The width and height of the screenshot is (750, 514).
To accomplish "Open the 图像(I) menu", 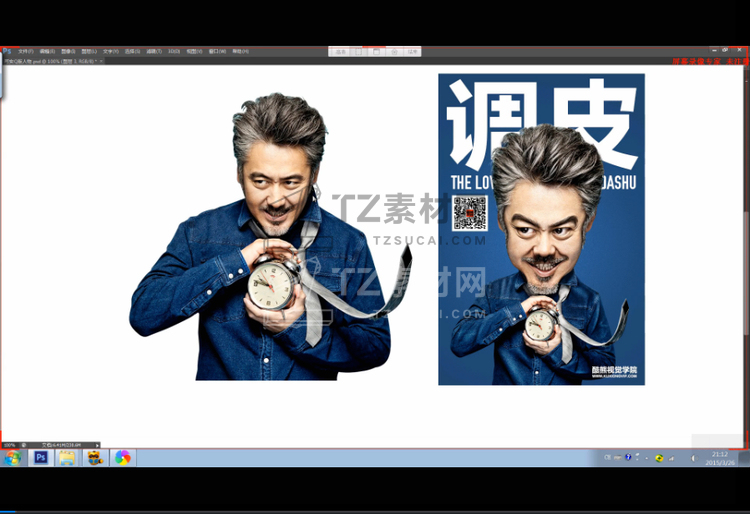I will [x=68, y=51].
